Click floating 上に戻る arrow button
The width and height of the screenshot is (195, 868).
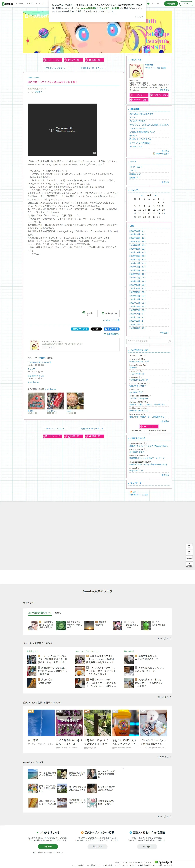point(189,565)
